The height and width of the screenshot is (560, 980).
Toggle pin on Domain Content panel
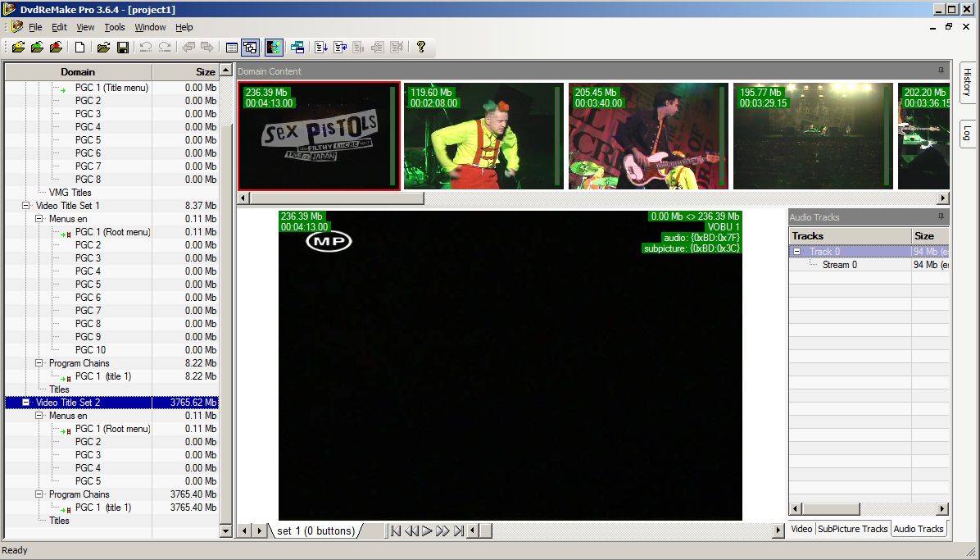(x=941, y=71)
